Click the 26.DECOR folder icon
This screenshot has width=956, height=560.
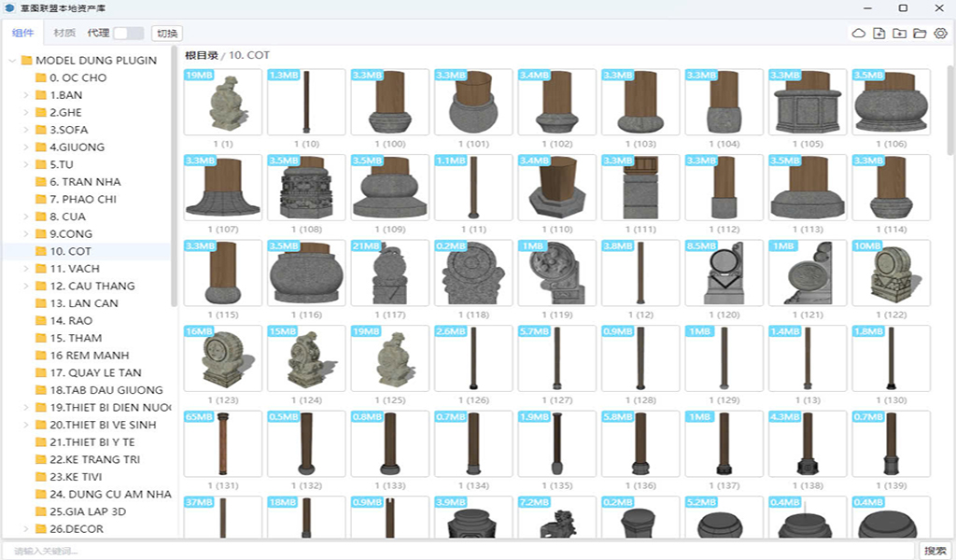tap(40, 529)
